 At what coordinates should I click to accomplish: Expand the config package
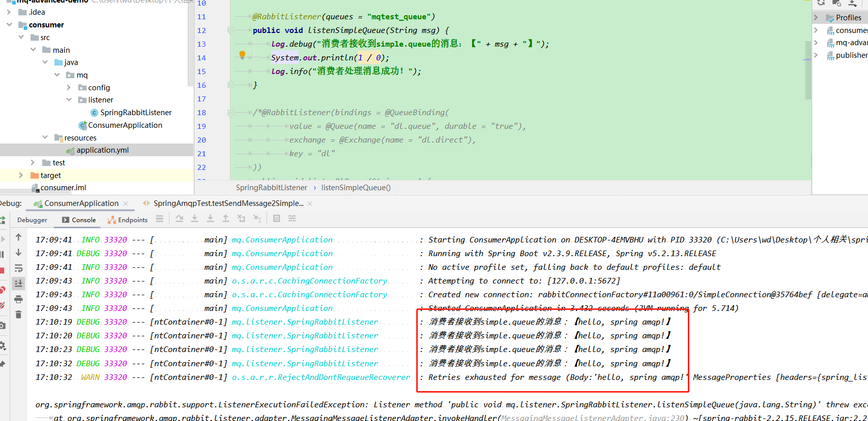point(69,87)
